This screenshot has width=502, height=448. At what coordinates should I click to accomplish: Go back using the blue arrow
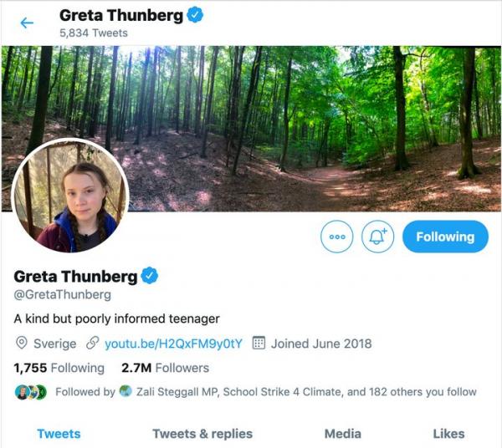tap(27, 23)
